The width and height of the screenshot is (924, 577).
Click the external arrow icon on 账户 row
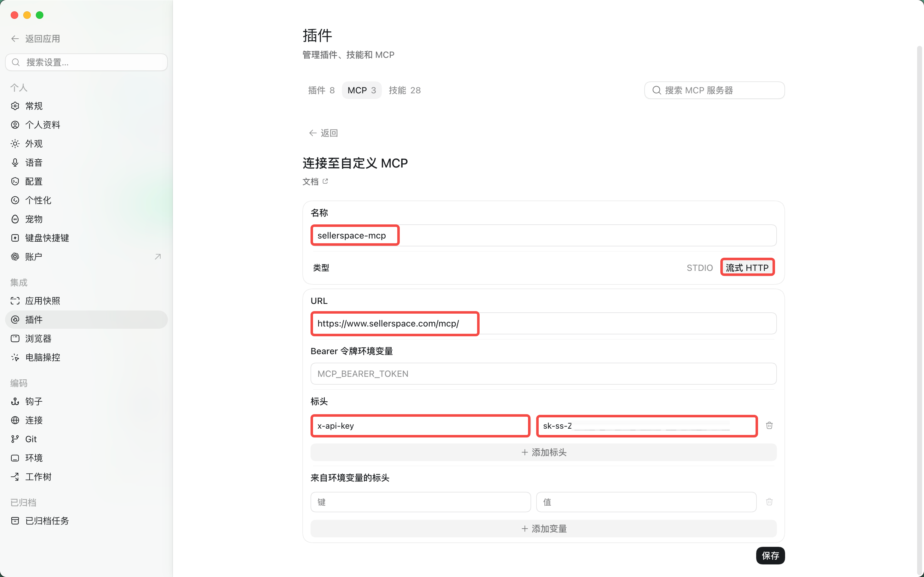click(158, 257)
